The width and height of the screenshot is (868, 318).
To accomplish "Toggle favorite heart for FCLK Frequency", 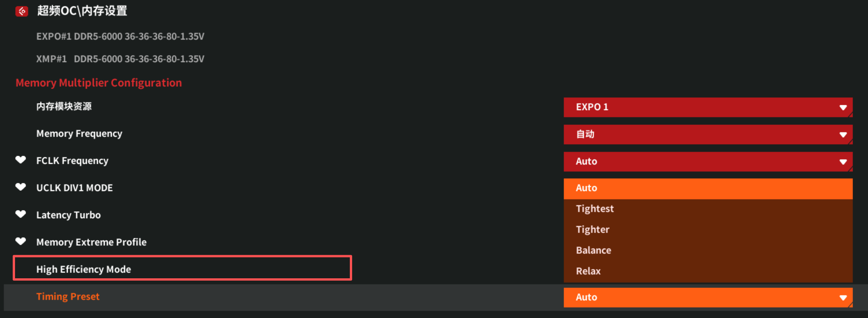I will pos(20,160).
